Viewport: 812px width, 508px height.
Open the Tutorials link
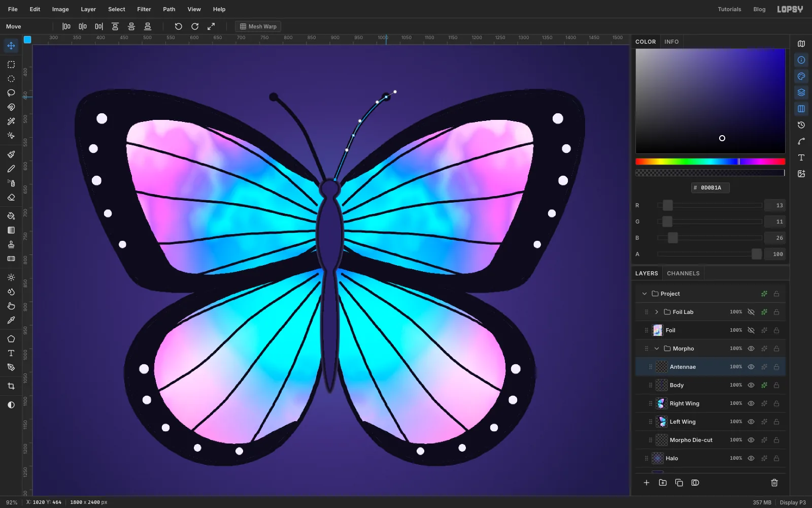(x=729, y=9)
